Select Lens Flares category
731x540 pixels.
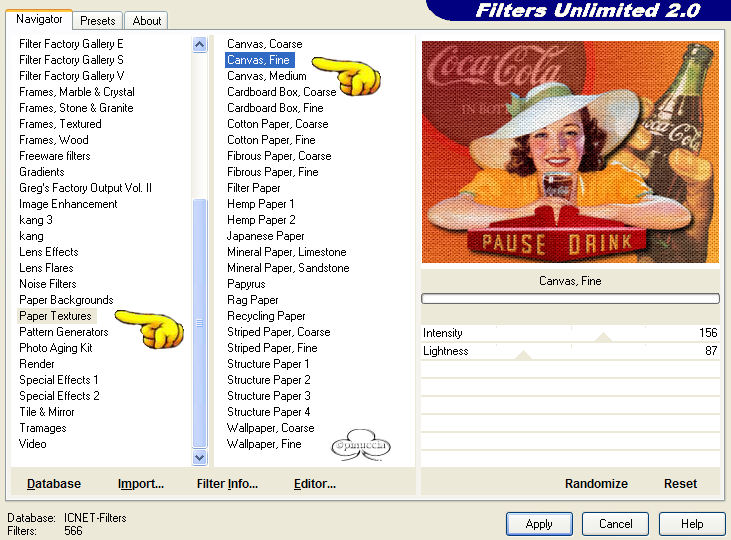pos(46,268)
